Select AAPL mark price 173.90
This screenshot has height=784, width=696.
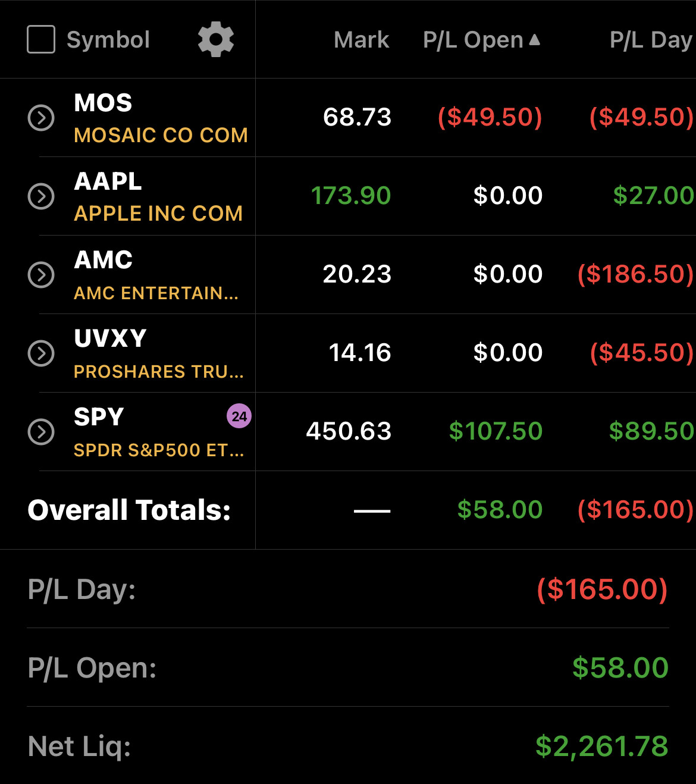(x=351, y=196)
